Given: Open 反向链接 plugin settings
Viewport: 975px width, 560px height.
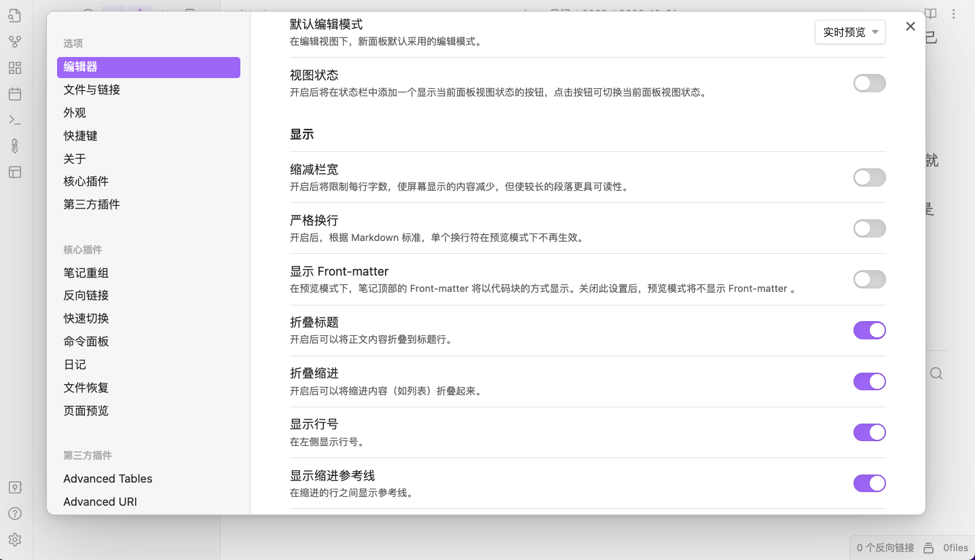Looking at the screenshot, I should (149, 295).
